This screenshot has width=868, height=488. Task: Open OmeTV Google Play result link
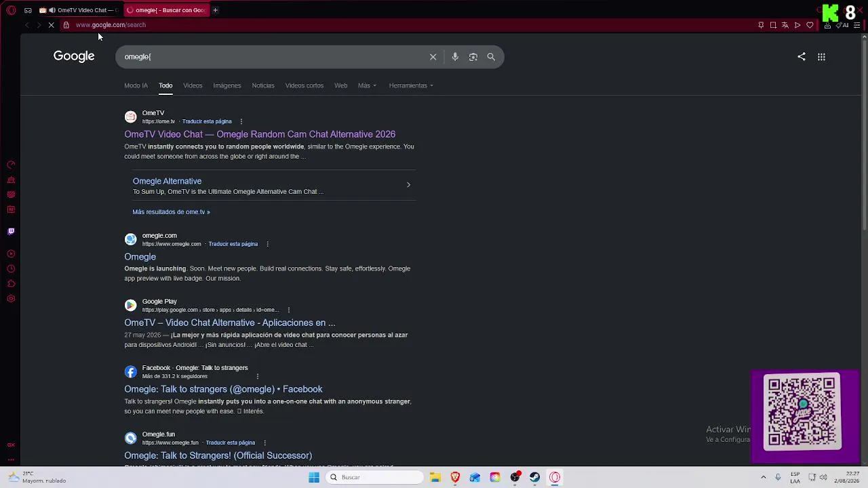click(230, 323)
